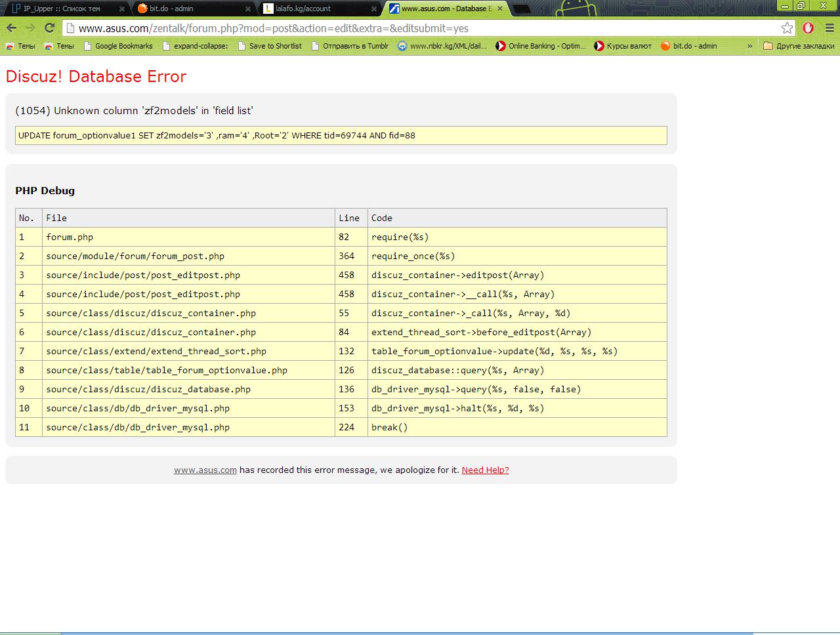Click source/class/extend/extend_thread_sort.php cell
Screen dimensions: 840x635
pyautogui.click(x=188, y=351)
